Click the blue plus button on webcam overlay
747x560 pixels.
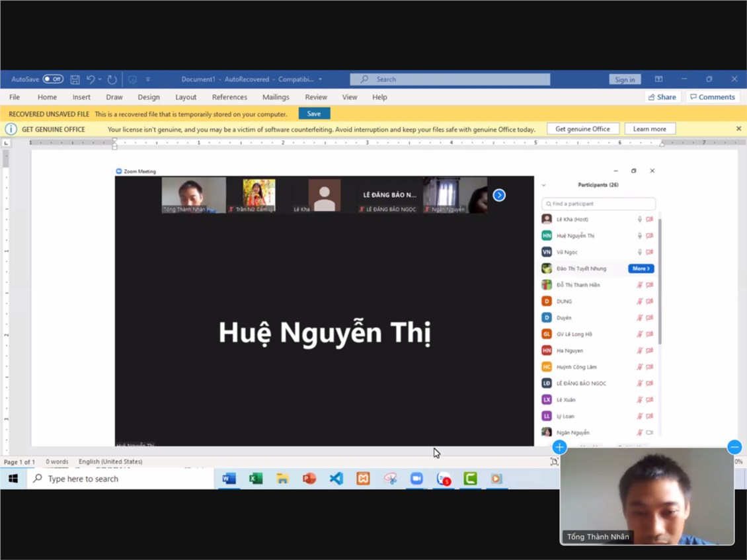click(559, 447)
